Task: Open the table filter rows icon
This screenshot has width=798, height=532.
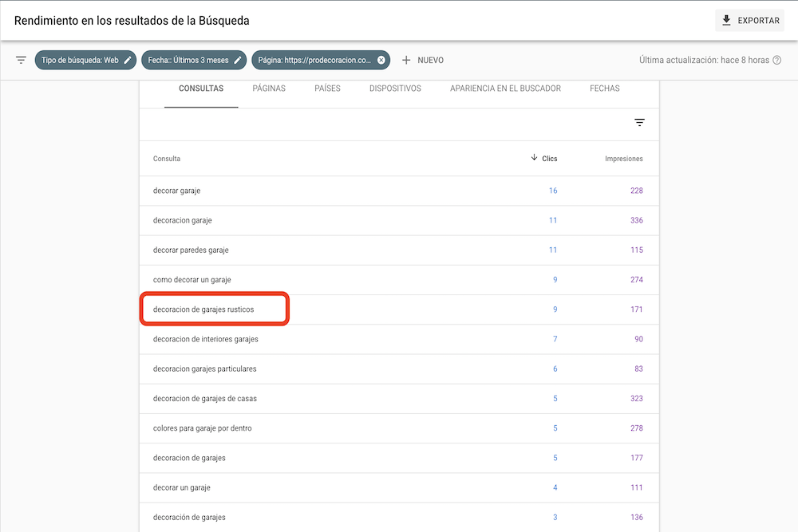Action: pyautogui.click(x=639, y=123)
